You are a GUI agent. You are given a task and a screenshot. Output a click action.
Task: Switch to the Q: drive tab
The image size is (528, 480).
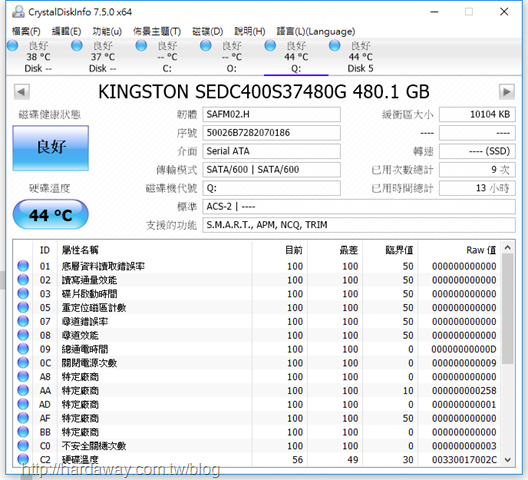coord(296,57)
